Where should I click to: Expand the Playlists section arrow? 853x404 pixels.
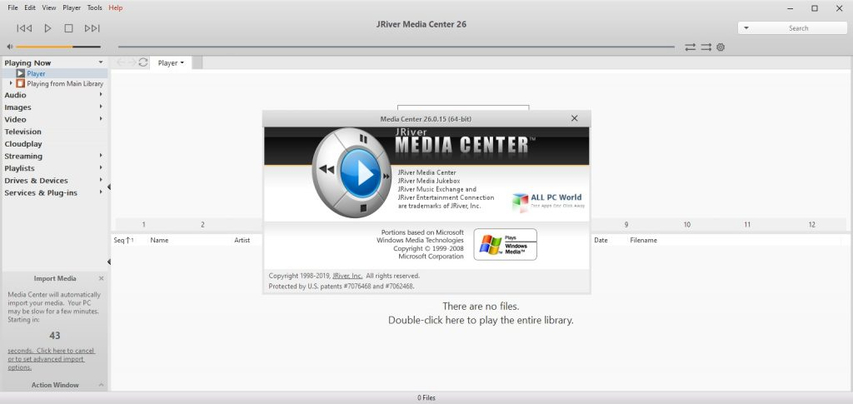tap(101, 168)
